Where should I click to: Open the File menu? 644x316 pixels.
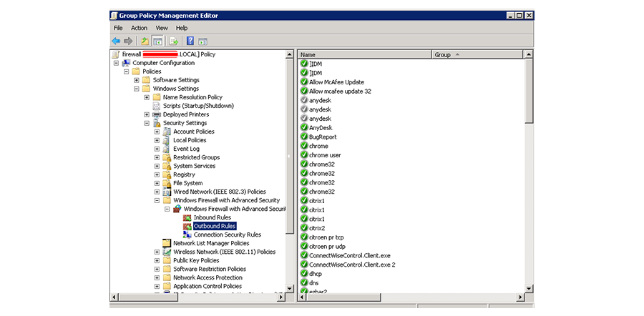click(118, 28)
